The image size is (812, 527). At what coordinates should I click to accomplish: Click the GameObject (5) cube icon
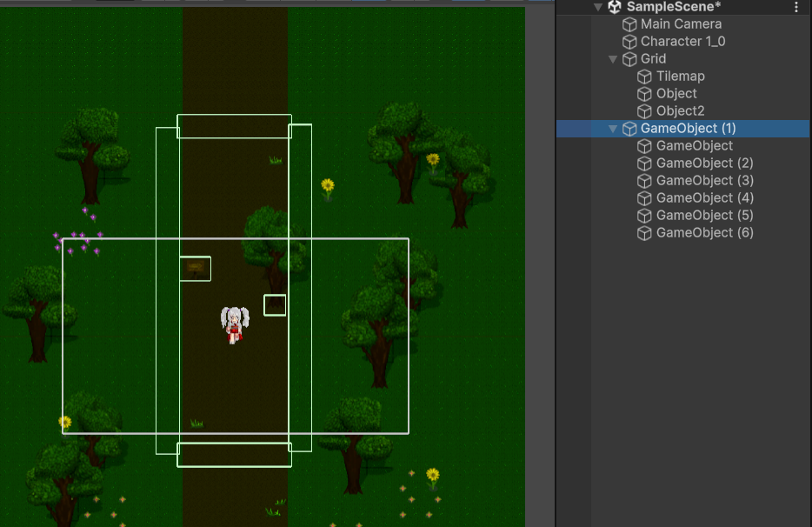pos(644,216)
